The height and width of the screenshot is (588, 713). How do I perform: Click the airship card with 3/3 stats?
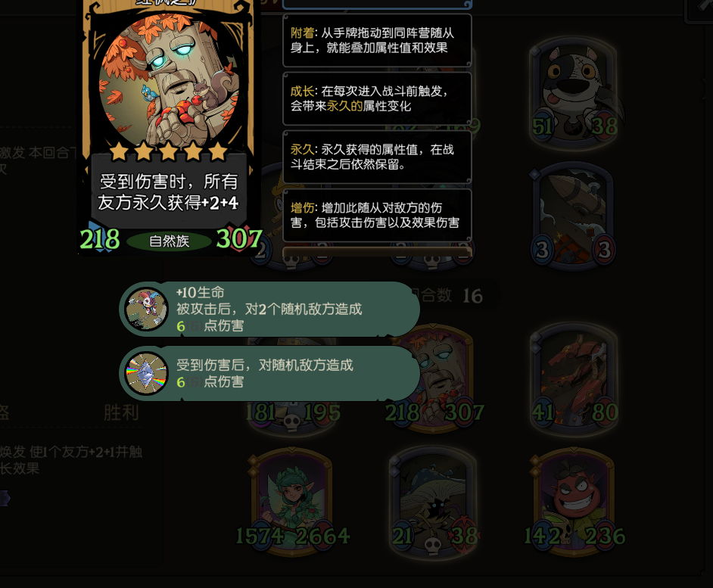click(574, 217)
